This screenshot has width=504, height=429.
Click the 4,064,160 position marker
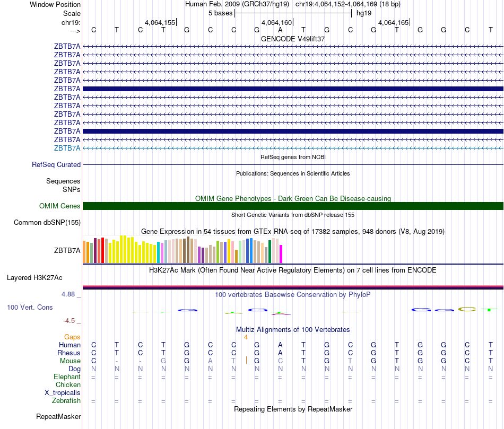(x=277, y=22)
